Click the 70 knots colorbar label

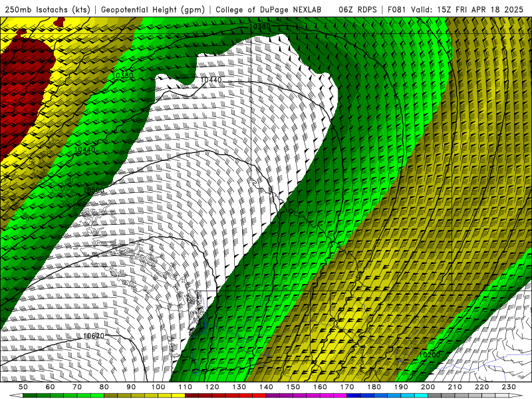tap(77, 387)
